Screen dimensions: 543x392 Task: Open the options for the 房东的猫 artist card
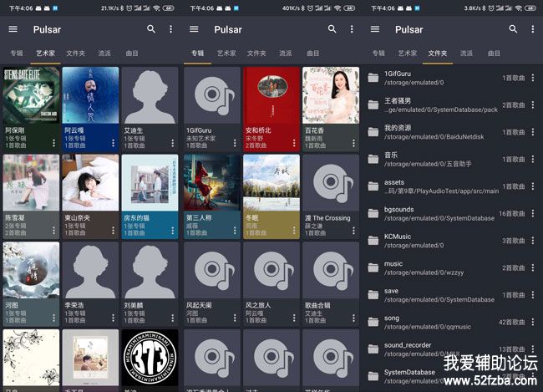click(173, 230)
